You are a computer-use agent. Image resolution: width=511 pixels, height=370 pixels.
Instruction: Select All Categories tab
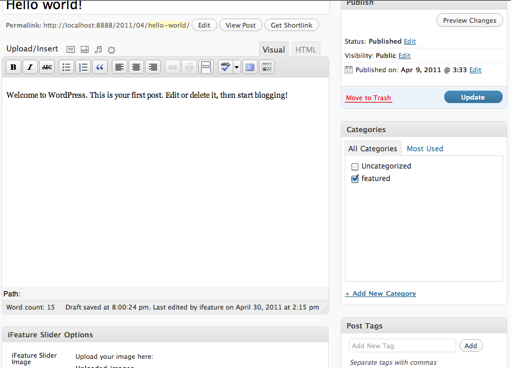[373, 149]
